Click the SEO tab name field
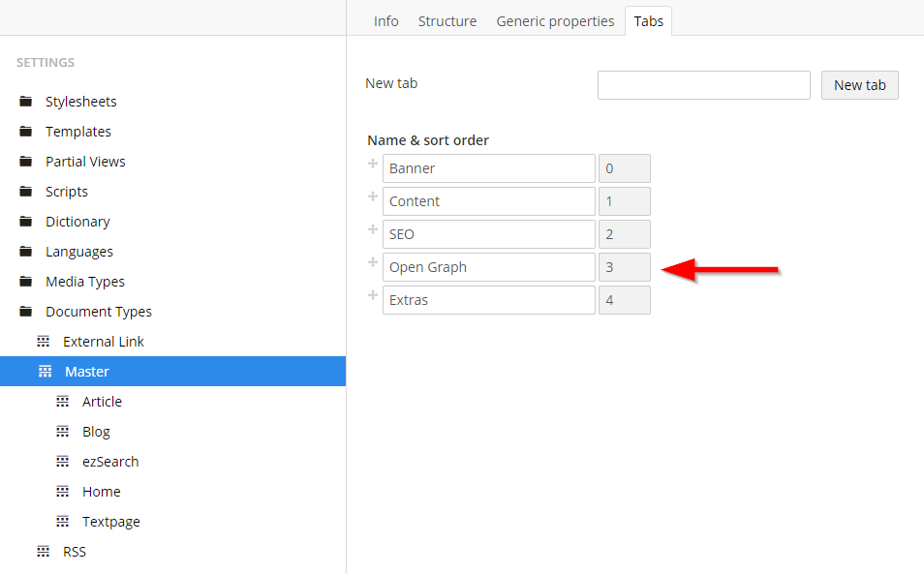Screen dimensions: 924x574 [x=488, y=234]
